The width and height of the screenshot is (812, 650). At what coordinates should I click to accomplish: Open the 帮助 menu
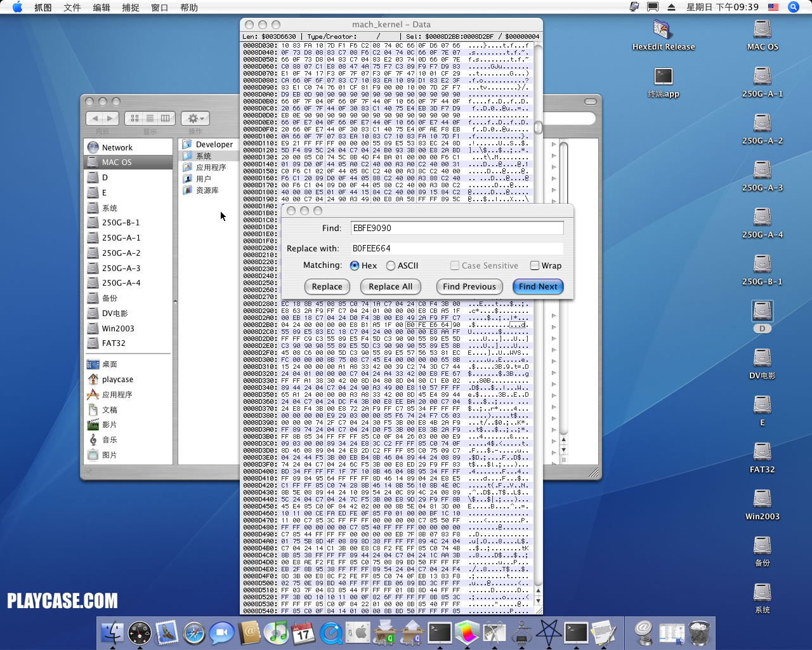coord(189,7)
